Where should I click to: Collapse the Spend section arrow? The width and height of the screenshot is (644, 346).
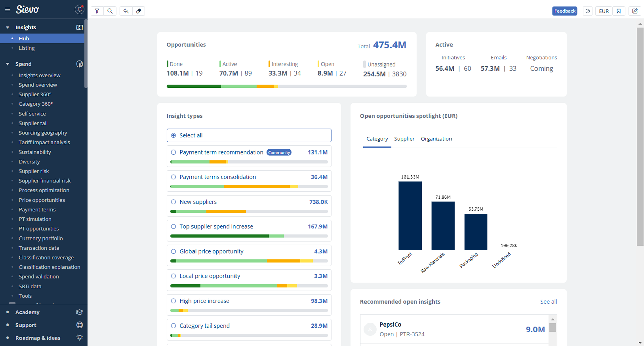click(x=7, y=64)
